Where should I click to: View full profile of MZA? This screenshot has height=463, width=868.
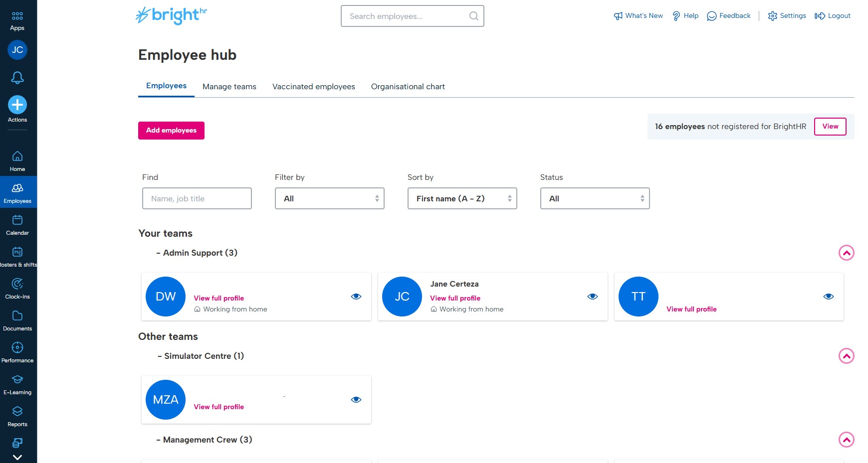pos(219,407)
